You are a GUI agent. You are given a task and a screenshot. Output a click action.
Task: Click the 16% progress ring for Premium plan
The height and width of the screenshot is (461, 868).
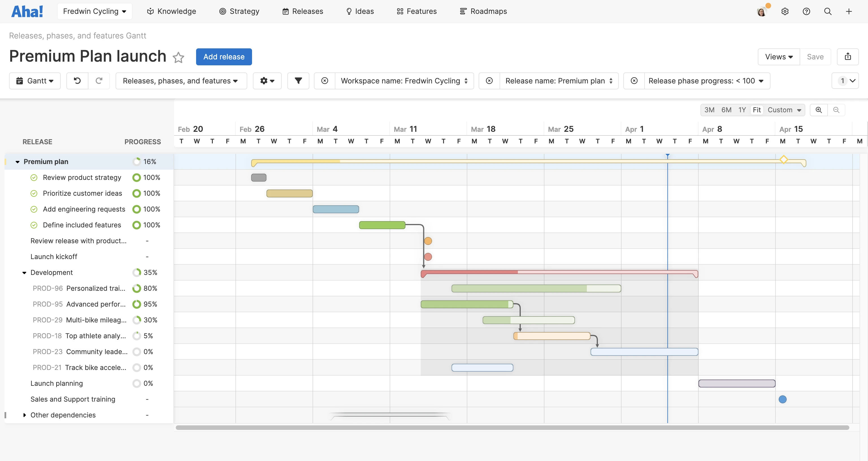click(x=137, y=161)
